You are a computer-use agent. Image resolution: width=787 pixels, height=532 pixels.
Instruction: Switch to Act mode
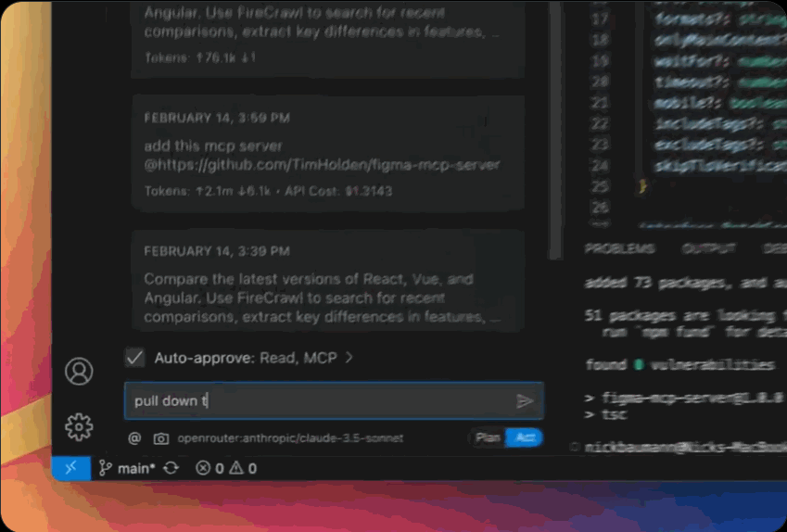click(524, 437)
